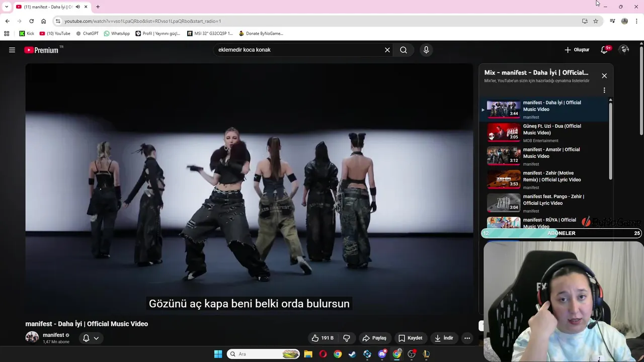This screenshot has height=362, width=644.
Task: Open Chrome profile avatar
Action: (624, 21)
